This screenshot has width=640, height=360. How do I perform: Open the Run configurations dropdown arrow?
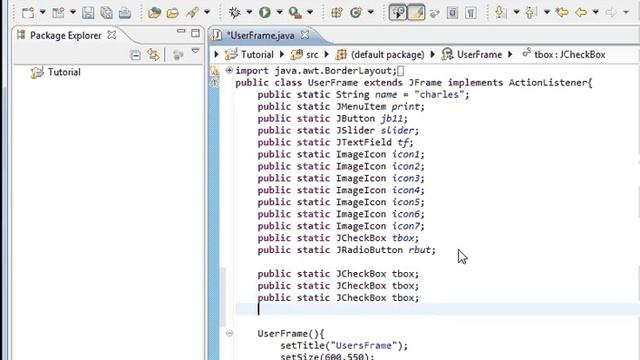(x=280, y=12)
